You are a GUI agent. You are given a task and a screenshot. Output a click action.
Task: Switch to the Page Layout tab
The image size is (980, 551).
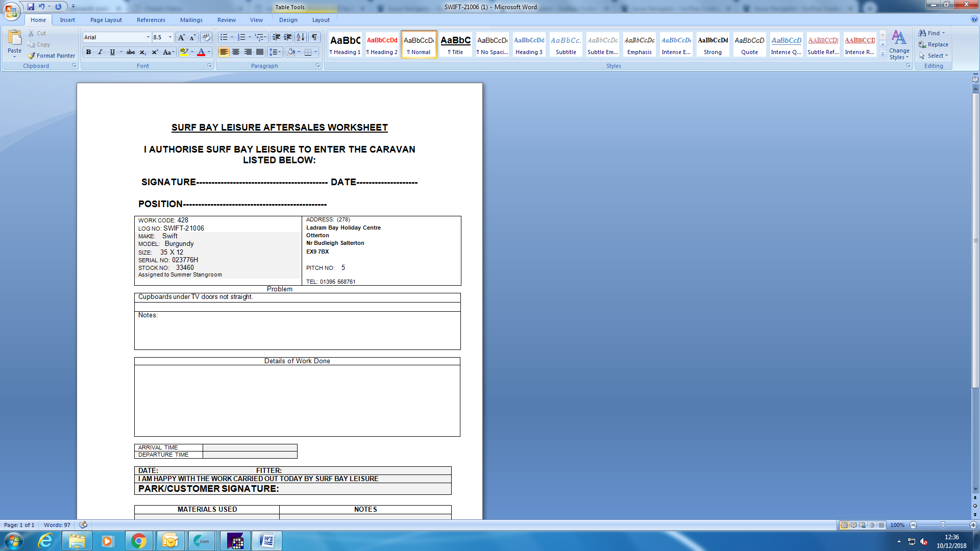coord(106,20)
